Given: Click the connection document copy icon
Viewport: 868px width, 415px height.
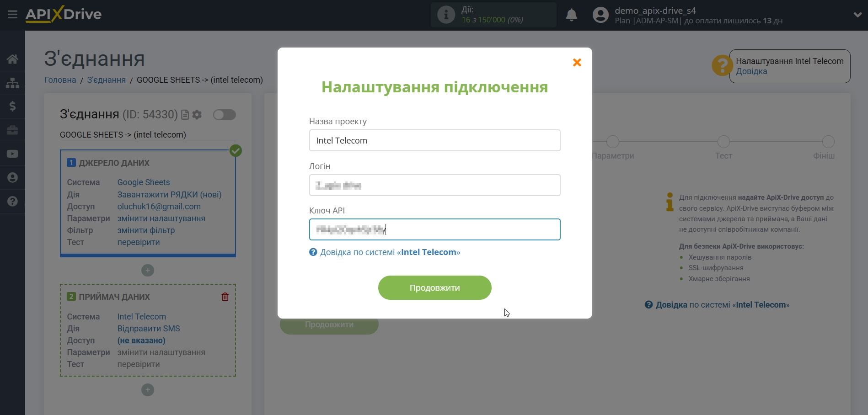Looking at the screenshot, I should click(x=185, y=115).
